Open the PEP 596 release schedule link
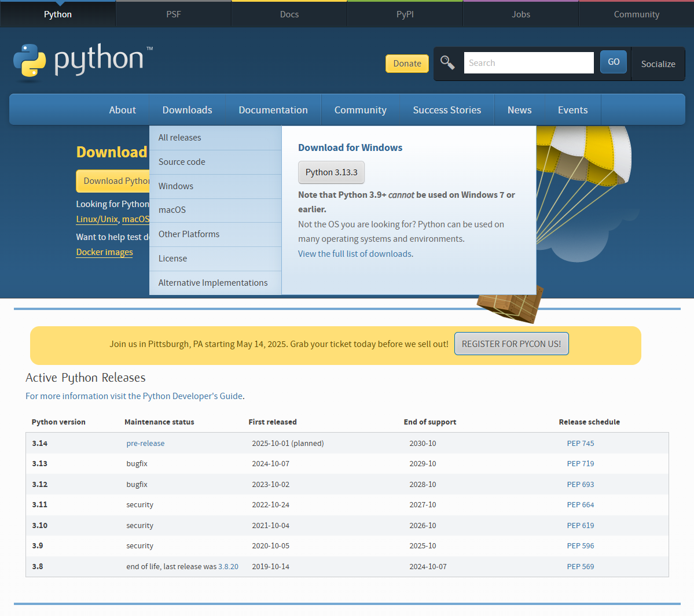 click(x=580, y=545)
